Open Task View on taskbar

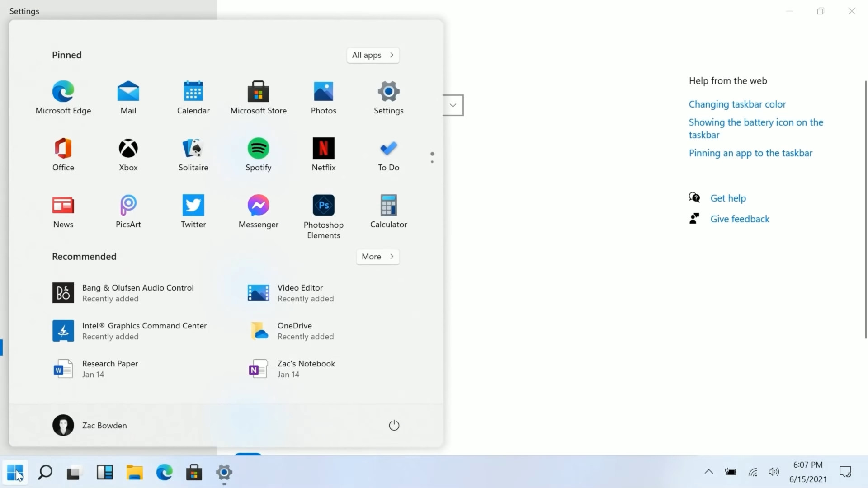(x=75, y=473)
